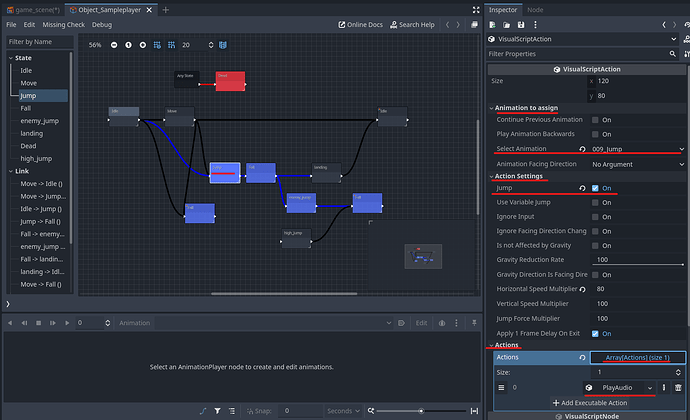The image size is (690, 420).
Task: Delete the PlayAudio action entry
Action: [x=678, y=386]
